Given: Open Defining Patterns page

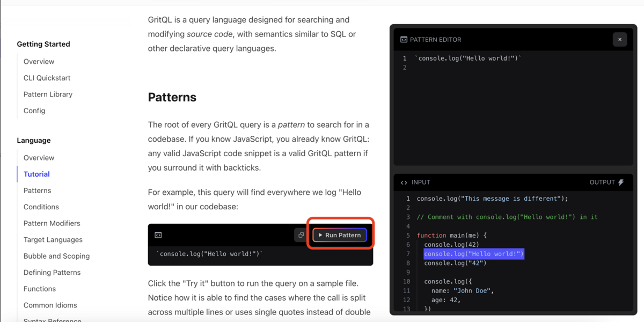Looking at the screenshot, I should (x=52, y=272).
